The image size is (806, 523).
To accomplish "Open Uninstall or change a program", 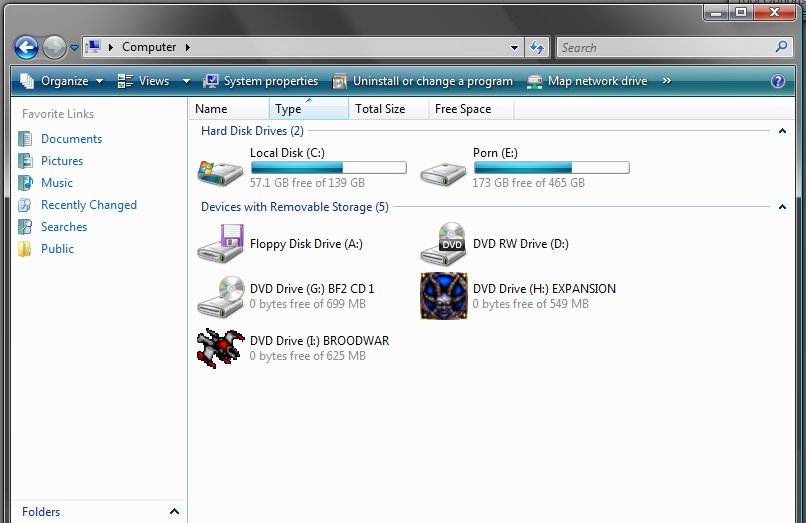I will (x=432, y=81).
